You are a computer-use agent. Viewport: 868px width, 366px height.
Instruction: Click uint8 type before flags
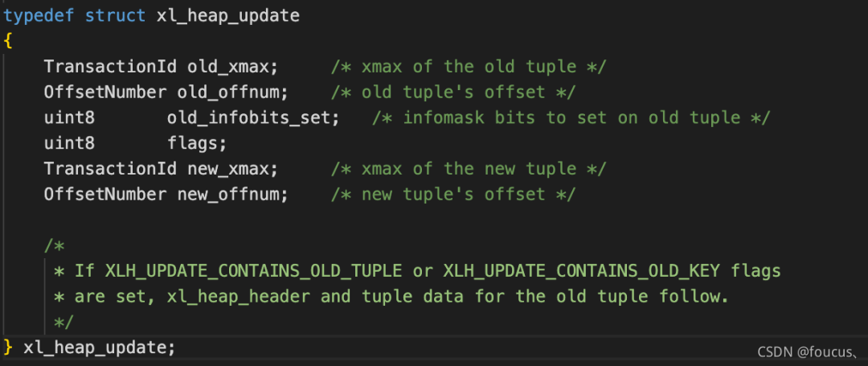click(x=70, y=143)
